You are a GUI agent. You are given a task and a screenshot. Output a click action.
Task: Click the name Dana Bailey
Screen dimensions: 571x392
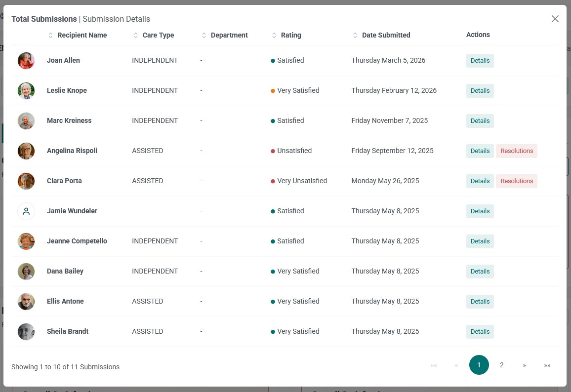click(x=65, y=271)
